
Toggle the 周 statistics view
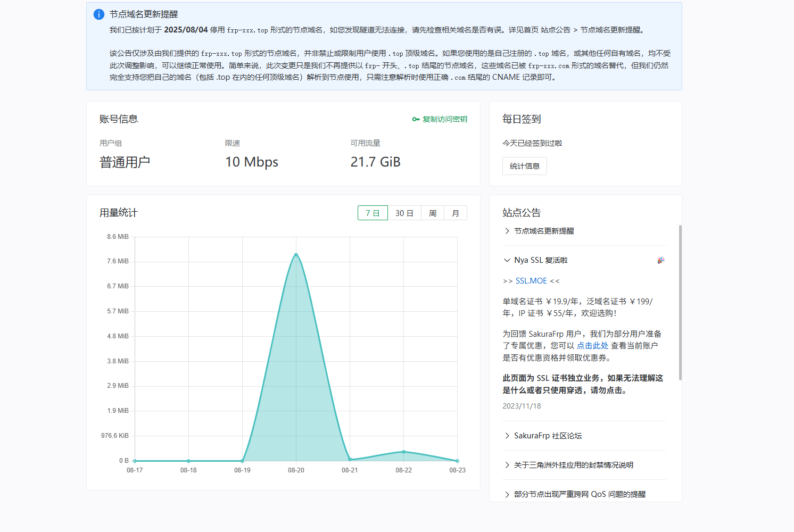pos(432,212)
